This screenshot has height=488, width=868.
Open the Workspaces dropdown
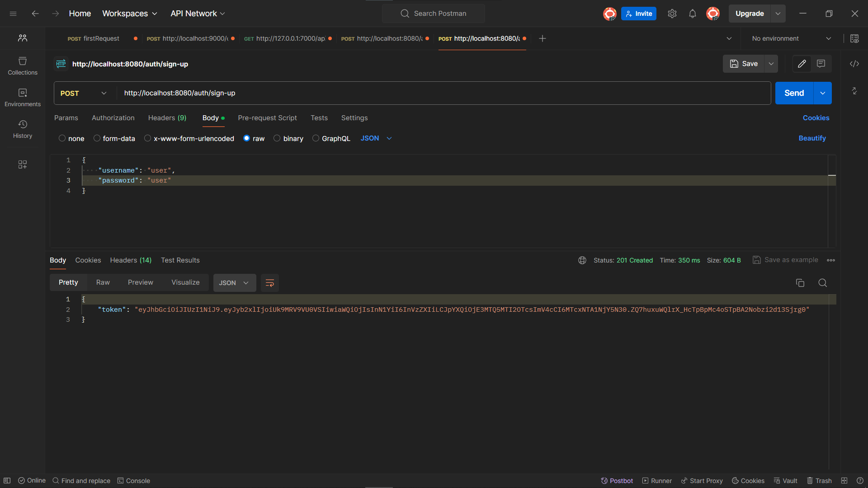(130, 14)
